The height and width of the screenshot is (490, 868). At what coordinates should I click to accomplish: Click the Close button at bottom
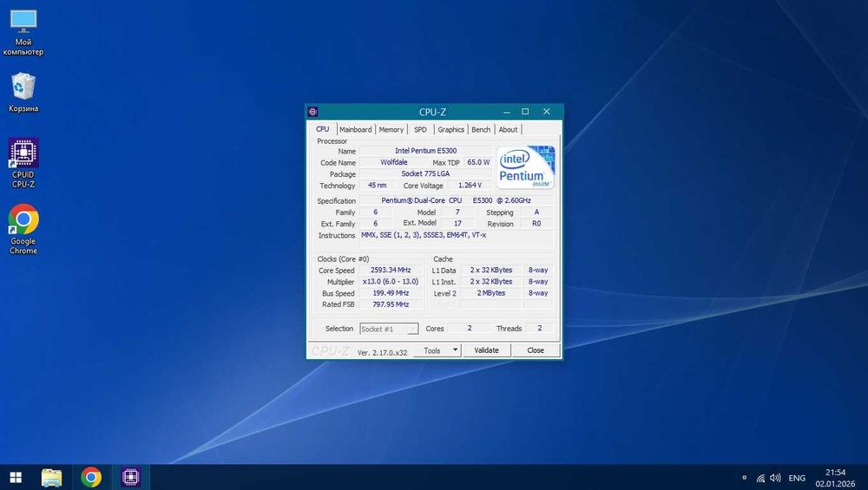click(x=536, y=350)
